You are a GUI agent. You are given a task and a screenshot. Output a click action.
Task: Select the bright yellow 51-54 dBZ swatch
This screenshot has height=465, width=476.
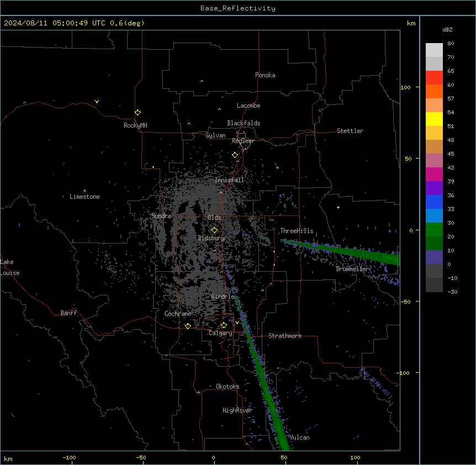pos(434,119)
